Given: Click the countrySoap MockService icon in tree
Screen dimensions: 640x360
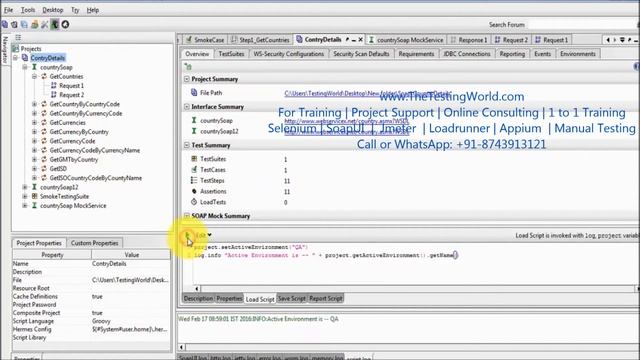Looking at the screenshot, I should pos(34,205).
